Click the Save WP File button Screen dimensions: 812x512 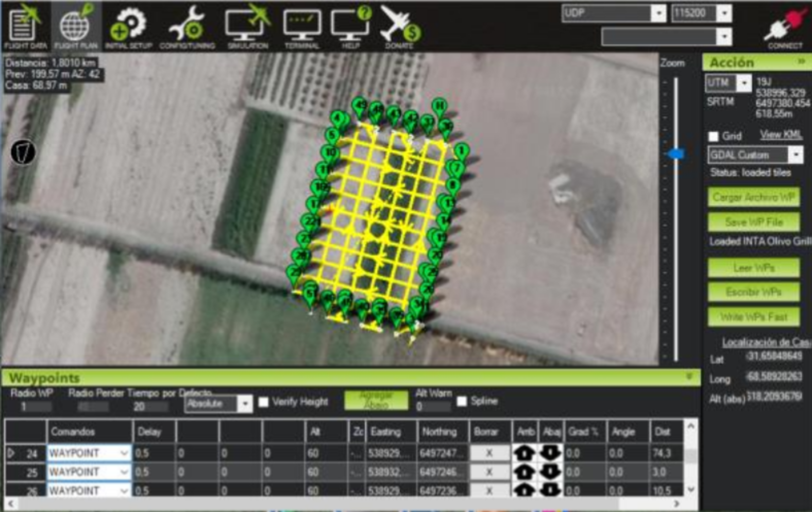[754, 222]
